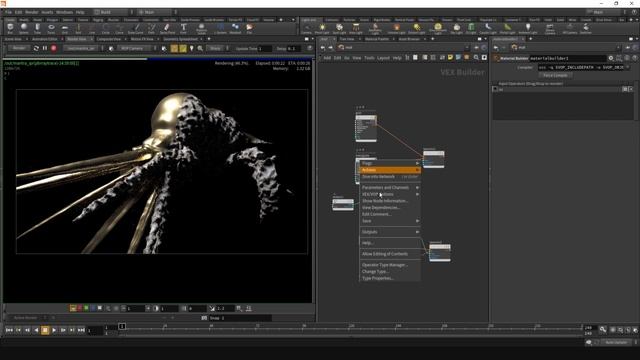Screen dimensions: 640x360
Task: Select the File shelf tool
Action: pyautogui.click(x=249, y=29)
